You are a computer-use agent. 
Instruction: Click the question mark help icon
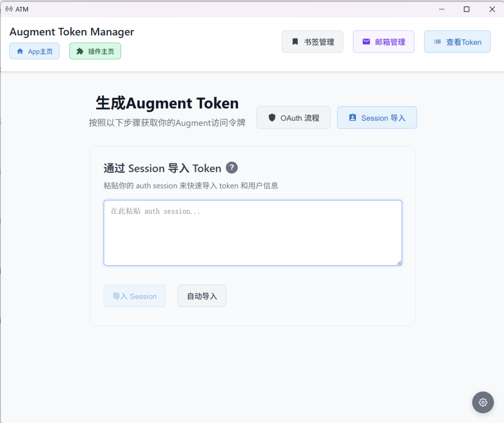coord(232,168)
